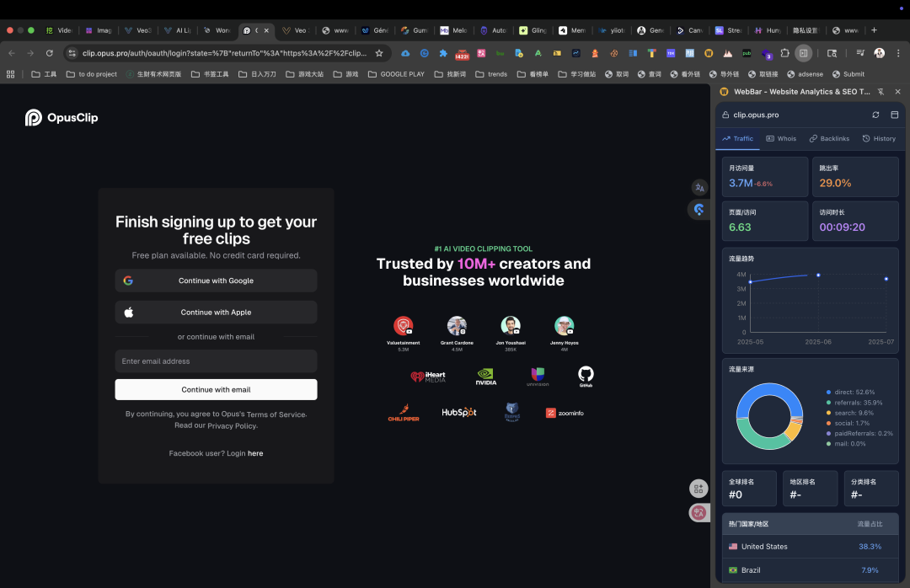Open the Extensions puzzle menu
This screenshot has width=910, height=588.
point(784,53)
